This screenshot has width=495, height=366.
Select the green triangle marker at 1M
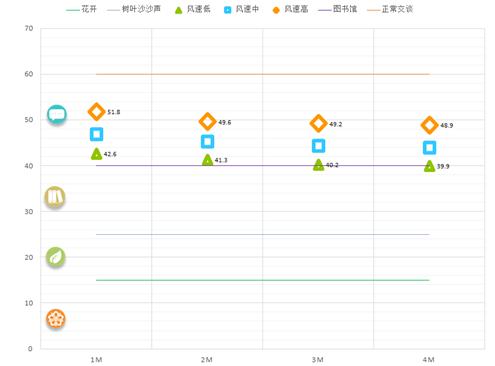coord(96,154)
